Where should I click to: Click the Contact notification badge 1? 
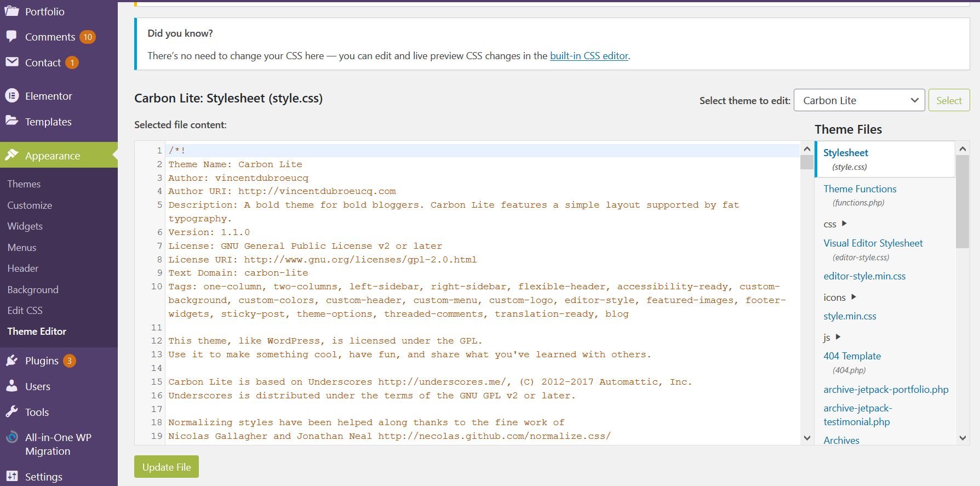coord(72,62)
